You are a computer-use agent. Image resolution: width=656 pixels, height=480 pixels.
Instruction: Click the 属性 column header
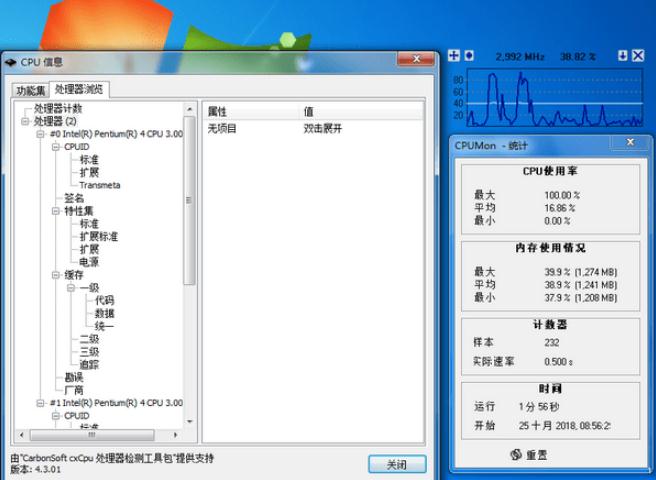pyautogui.click(x=252, y=111)
